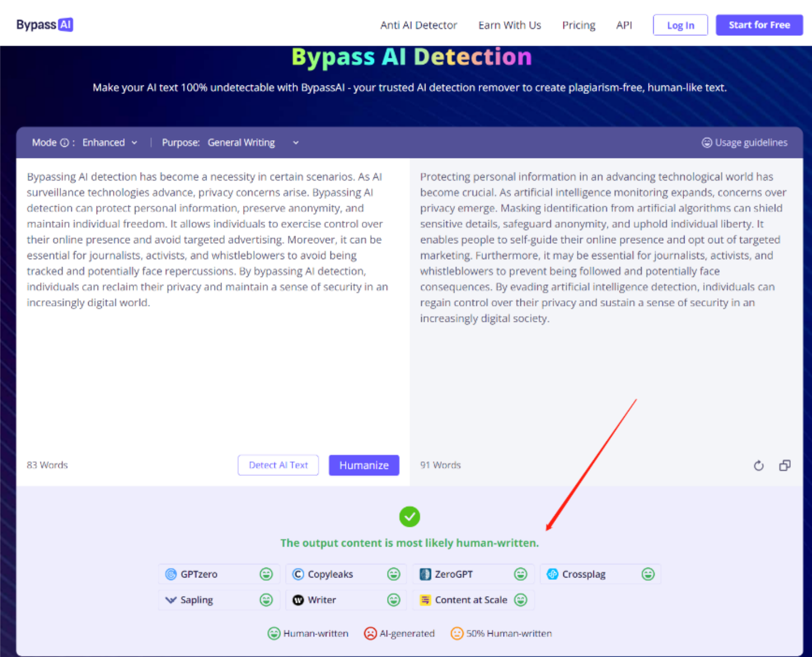Click the Writer detector icon
Viewport: 812px width, 657px height.
[x=298, y=600]
